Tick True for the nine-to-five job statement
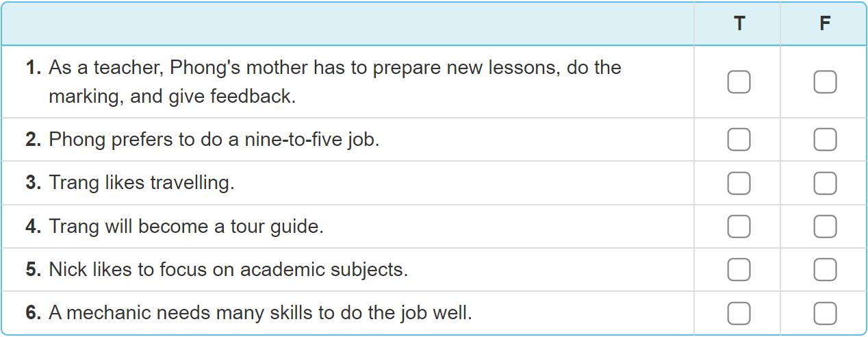Viewport: 868px width, 337px height. (739, 140)
